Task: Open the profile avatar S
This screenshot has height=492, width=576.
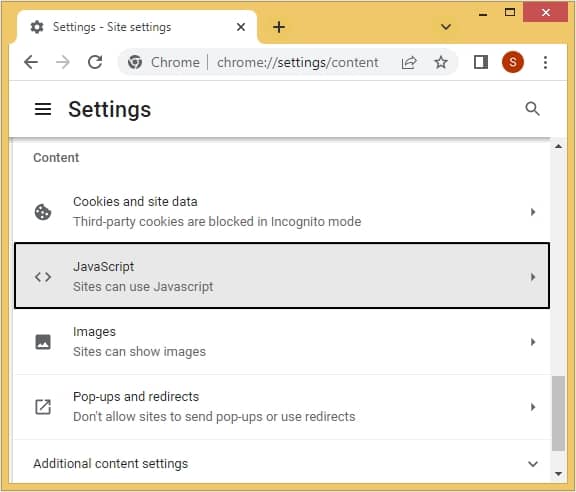Action: tap(513, 62)
